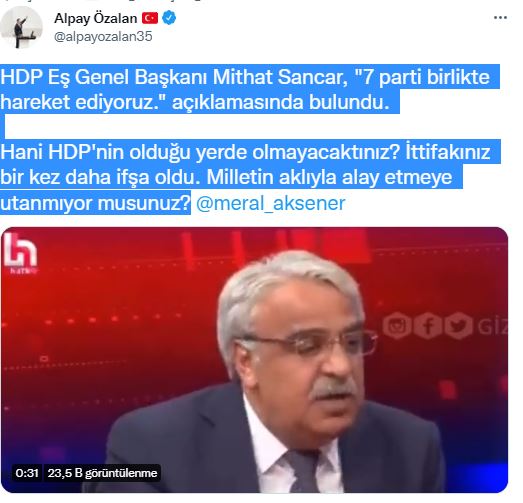The image size is (523, 503).
Task: Click the phrase 'utanmıyor musunuz?'
Action: [x=95, y=203]
